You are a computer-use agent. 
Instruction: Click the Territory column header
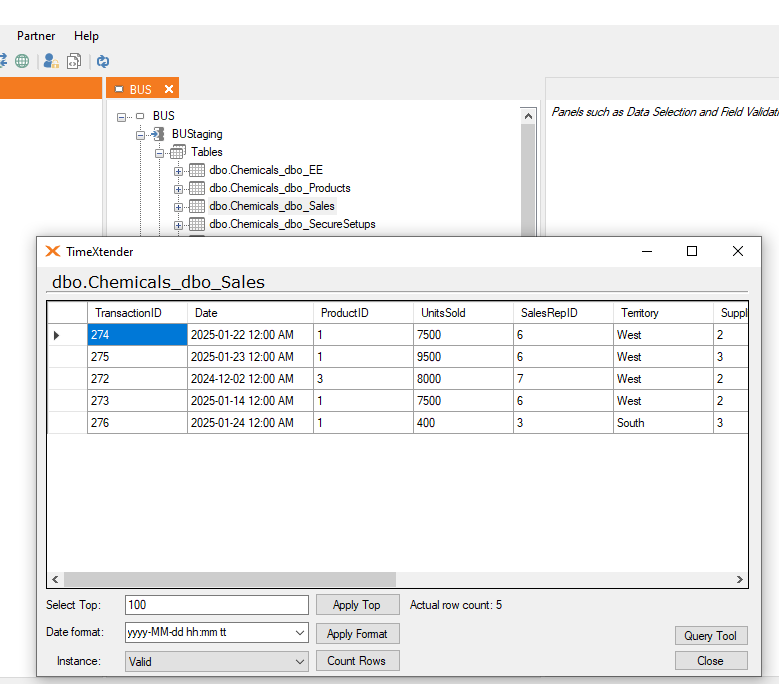(663, 313)
